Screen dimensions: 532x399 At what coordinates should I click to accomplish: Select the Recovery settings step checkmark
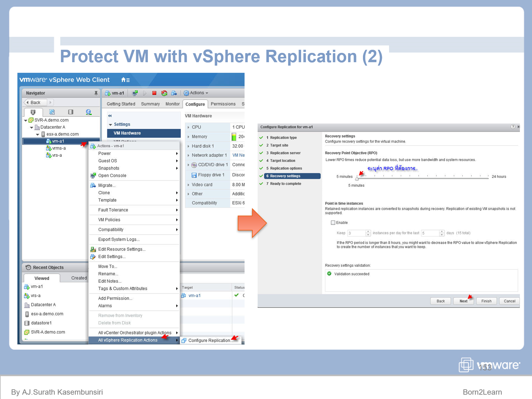click(x=261, y=176)
